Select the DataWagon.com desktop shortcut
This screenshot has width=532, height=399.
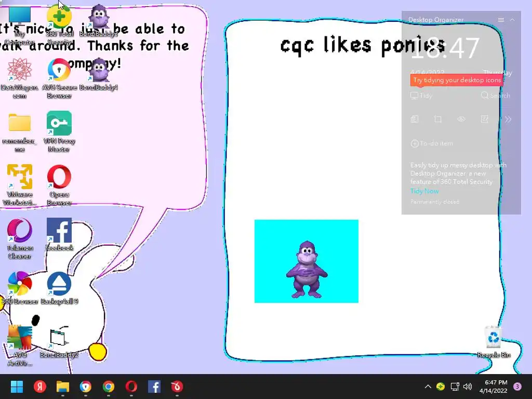pyautogui.click(x=19, y=78)
